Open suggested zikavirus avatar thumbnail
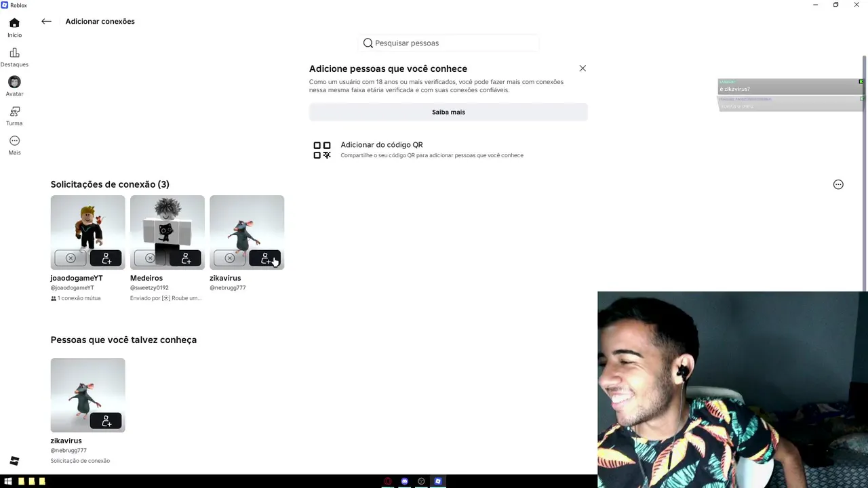The height and width of the screenshot is (488, 868). point(87,395)
